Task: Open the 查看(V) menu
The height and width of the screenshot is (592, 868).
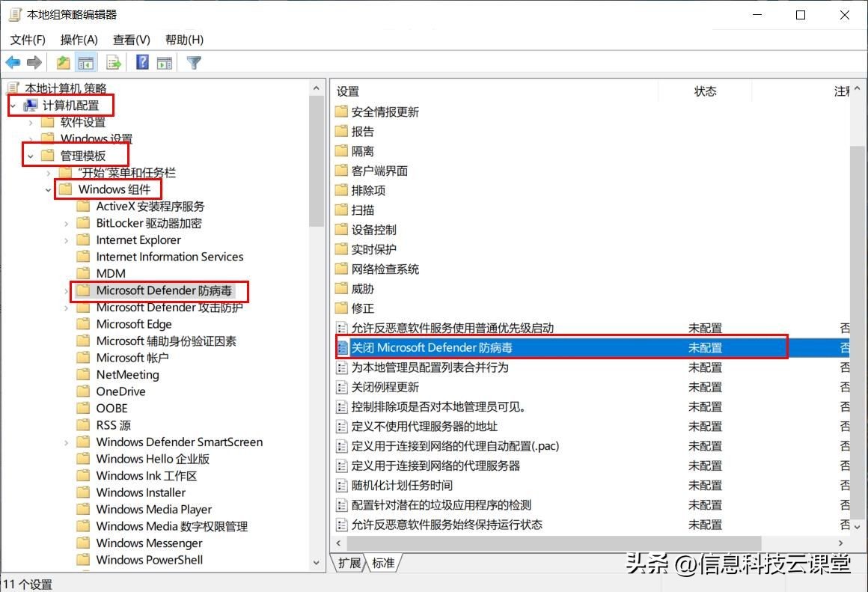Action: [x=130, y=40]
